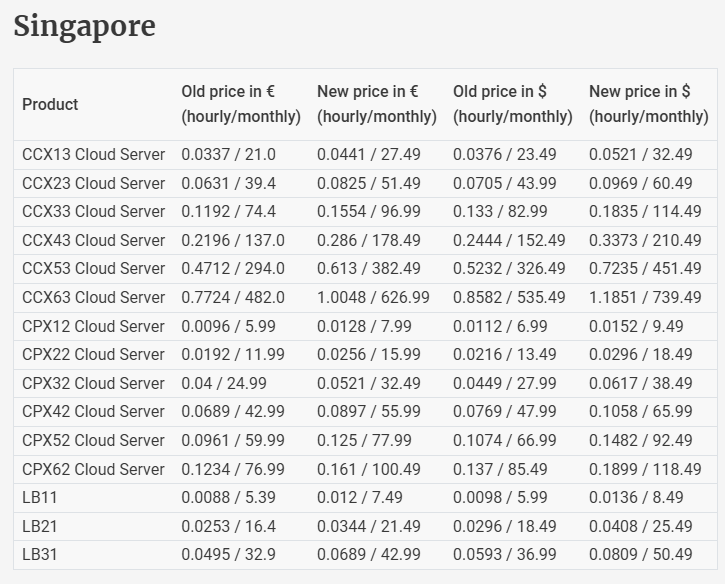Select the Product column header
Image resolution: width=725 pixels, height=584 pixels.
coord(50,104)
